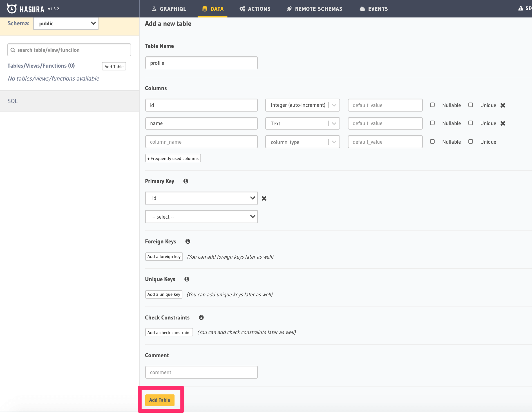Screen dimensions: 532x413
Task: Open the Remote Schemas tab
Action: (314, 9)
